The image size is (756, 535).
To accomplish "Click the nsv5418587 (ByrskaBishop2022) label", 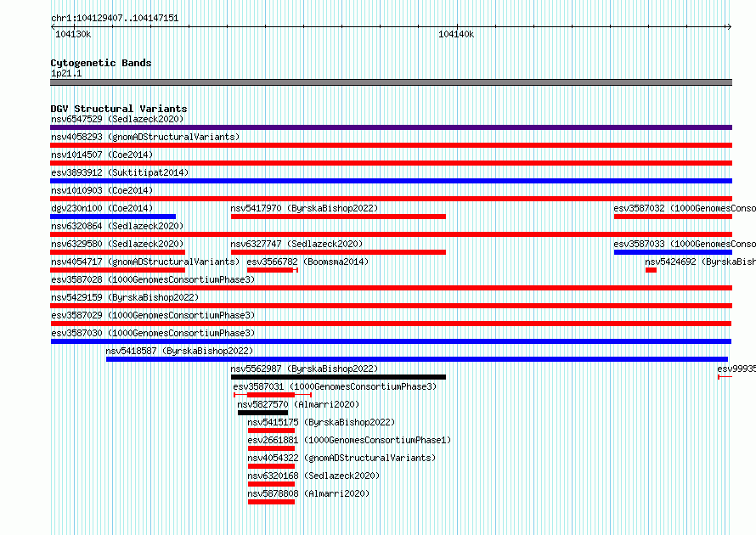I will 179,351.
